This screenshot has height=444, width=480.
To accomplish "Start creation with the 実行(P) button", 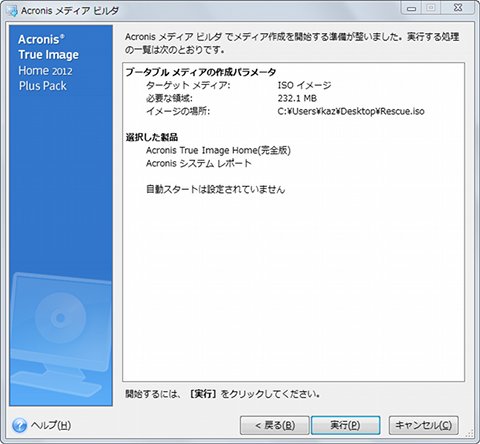I will click(345, 425).
